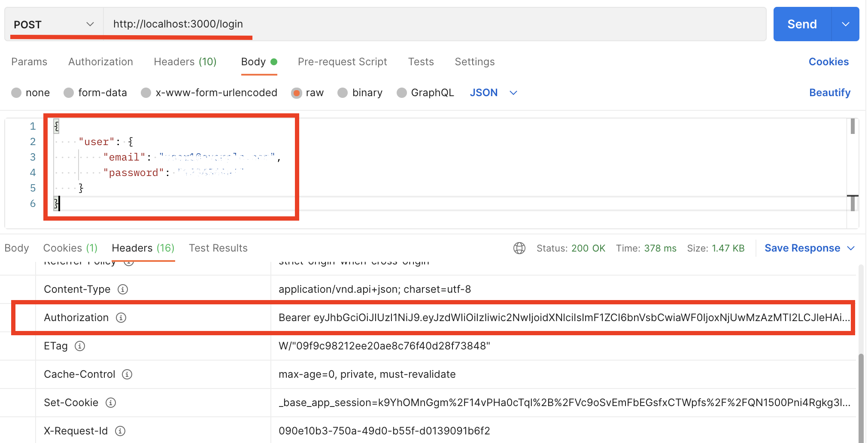This screenshot has width=868, height=443.
Task: Click the Status 200 OK text
Action: [x=571, y=248]
